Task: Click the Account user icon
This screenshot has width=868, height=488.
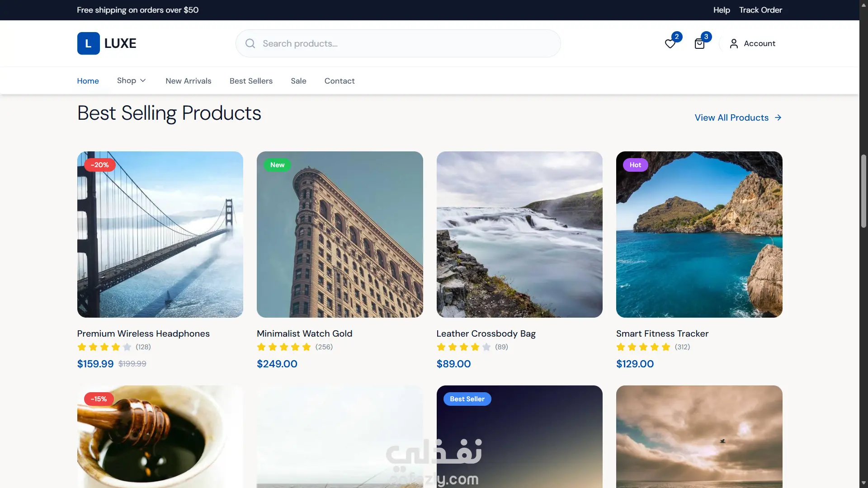Action: (x=734, y=43)
